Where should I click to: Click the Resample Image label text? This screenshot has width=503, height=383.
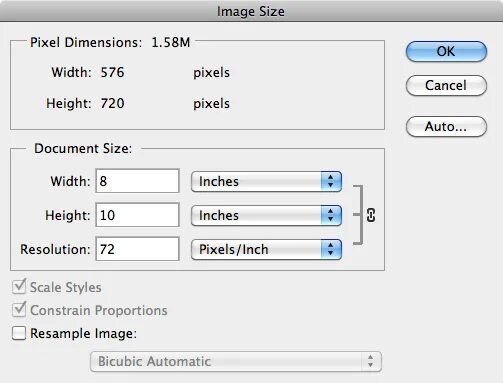point(84,333)
